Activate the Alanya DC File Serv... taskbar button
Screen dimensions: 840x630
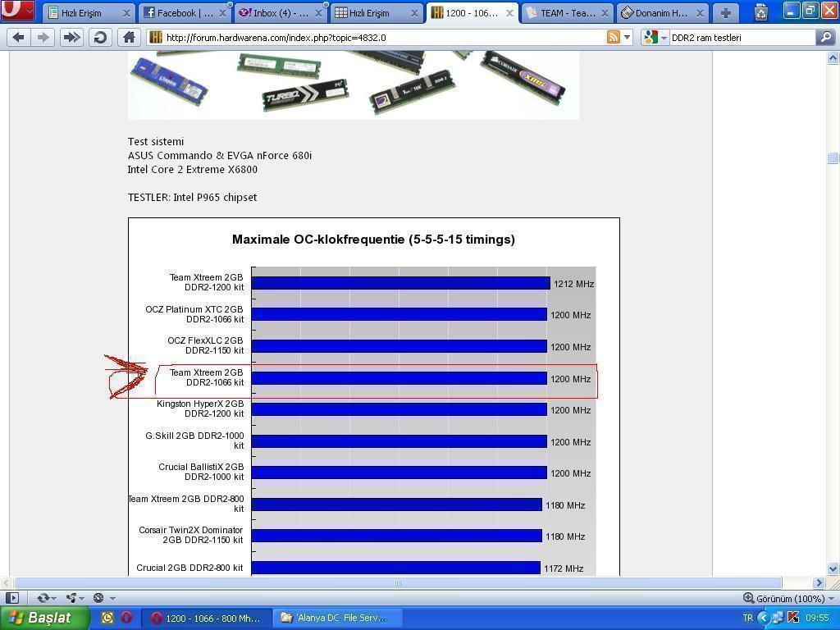click(x=338, y=619)
